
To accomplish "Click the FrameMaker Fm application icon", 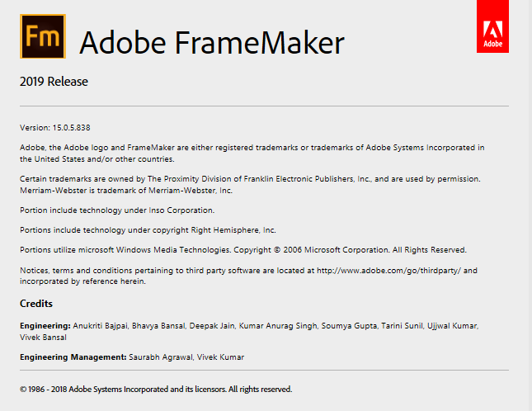I will [x=43, y=36].
